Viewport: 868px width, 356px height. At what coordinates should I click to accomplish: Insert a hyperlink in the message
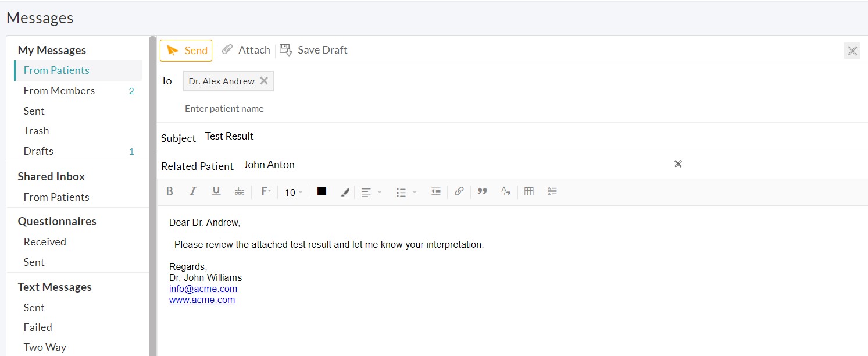459,191
